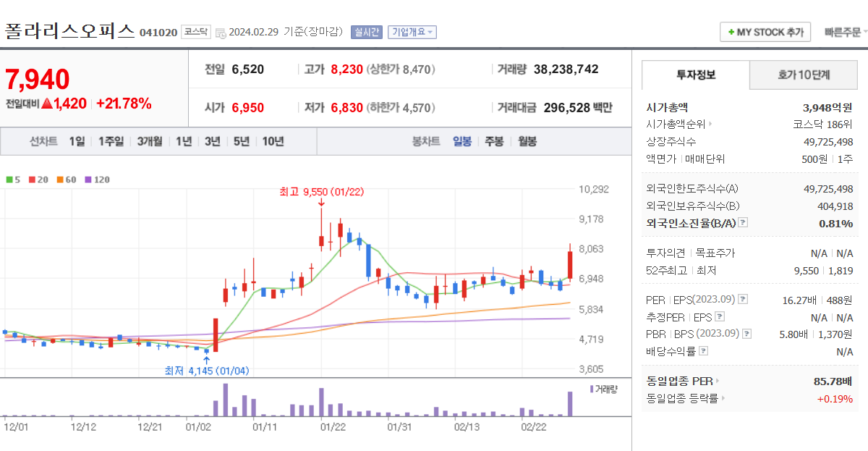The image size is (868, 451).
Task: Switch to the 투자정보 tab
Action: coord(696,75)
